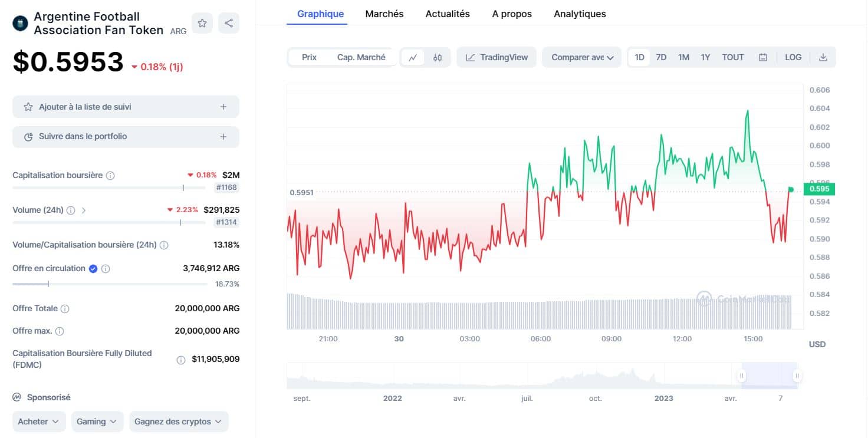This screenshot has height=438, width=868.
Task: Expand the Gagnez des cryptos dropdown
Action: (x=179, y=422)
